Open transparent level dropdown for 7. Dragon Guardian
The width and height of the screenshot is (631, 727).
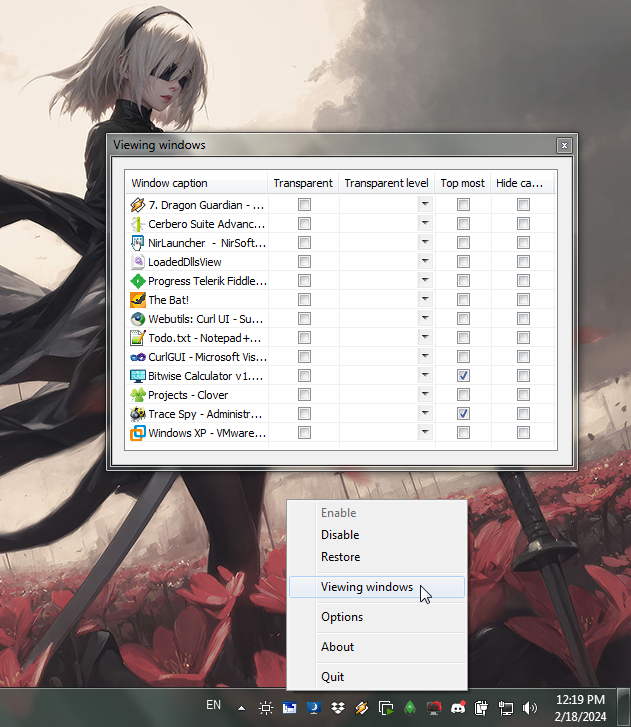[425, 205]
